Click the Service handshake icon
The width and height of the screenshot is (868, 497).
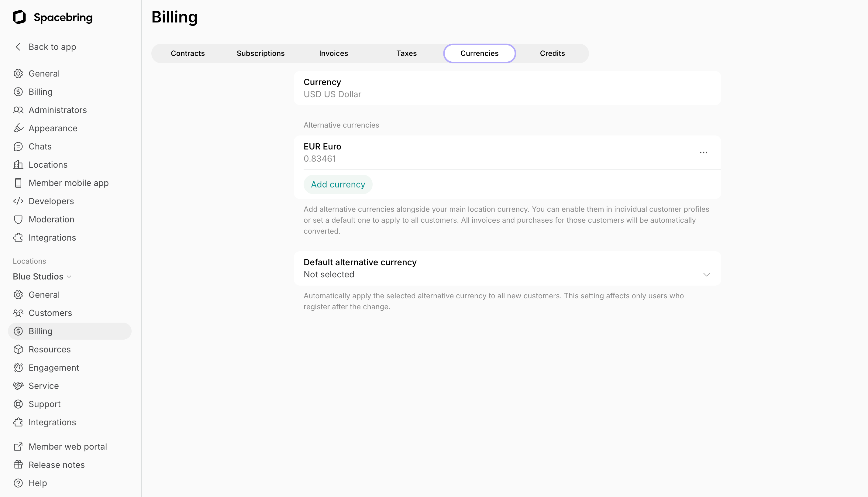pos(18,386)
